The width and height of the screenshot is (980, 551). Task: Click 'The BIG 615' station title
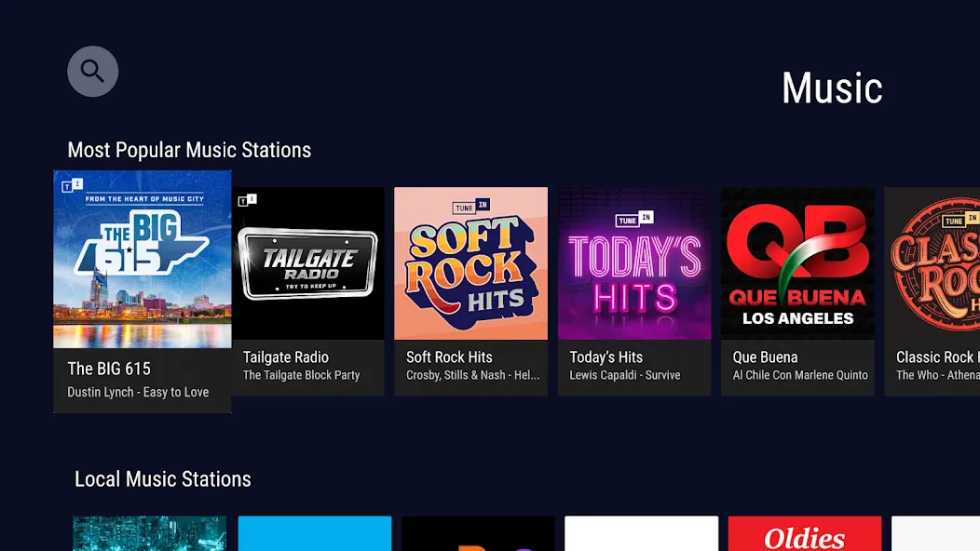[x=109, y=369]
